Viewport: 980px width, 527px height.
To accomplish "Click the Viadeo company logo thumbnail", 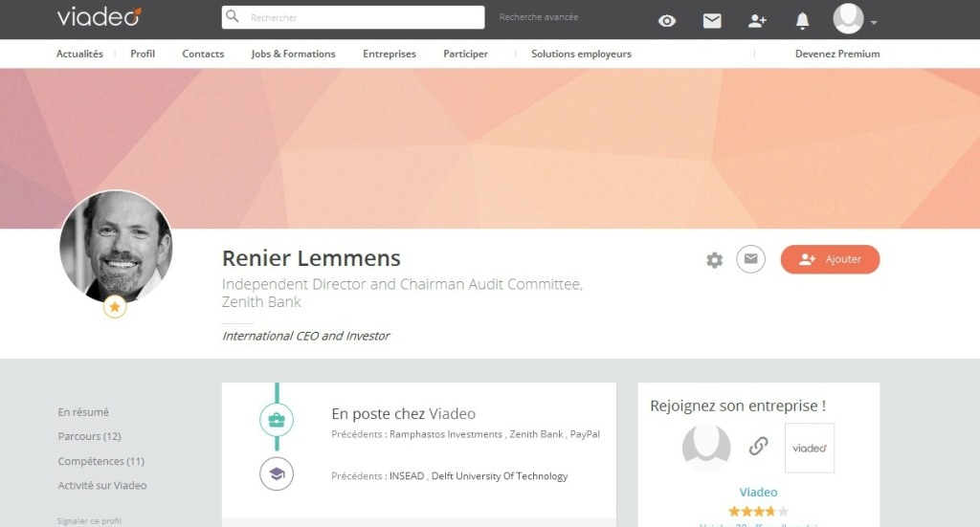I will [x=809, y=448].
